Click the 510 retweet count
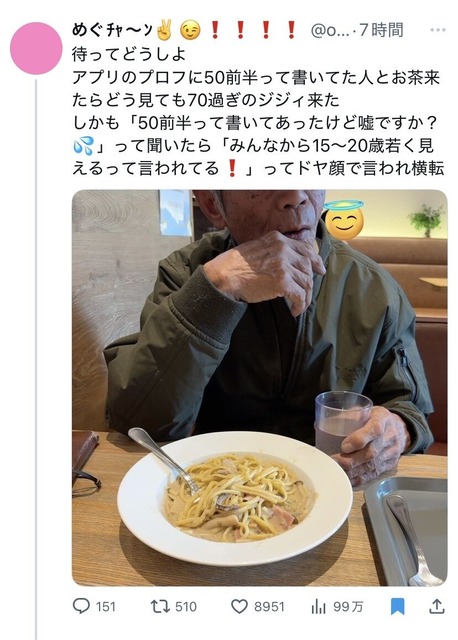Screen dimensions: 458x640 pyautogui.click(x=186, y=607)
